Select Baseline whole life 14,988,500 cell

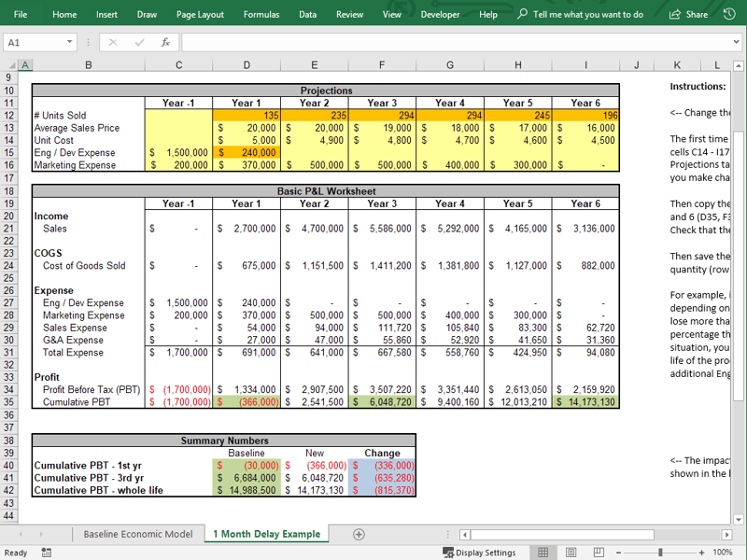click(247, 490)
